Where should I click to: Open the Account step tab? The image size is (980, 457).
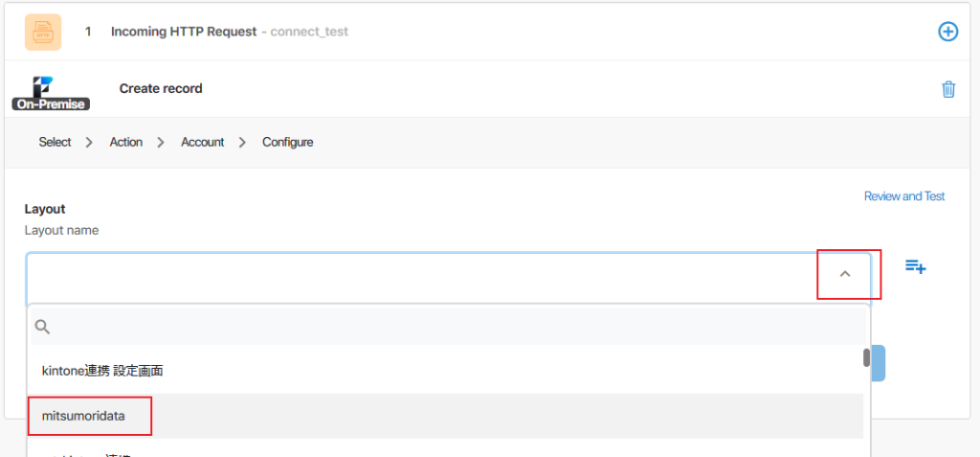[202, 142]
